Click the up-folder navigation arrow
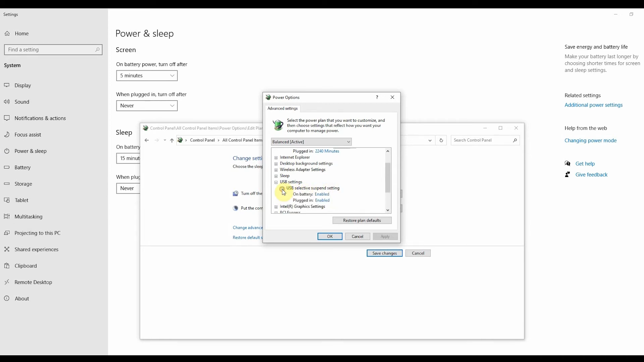The image size is (644, 362). click(x=172, y=140)
